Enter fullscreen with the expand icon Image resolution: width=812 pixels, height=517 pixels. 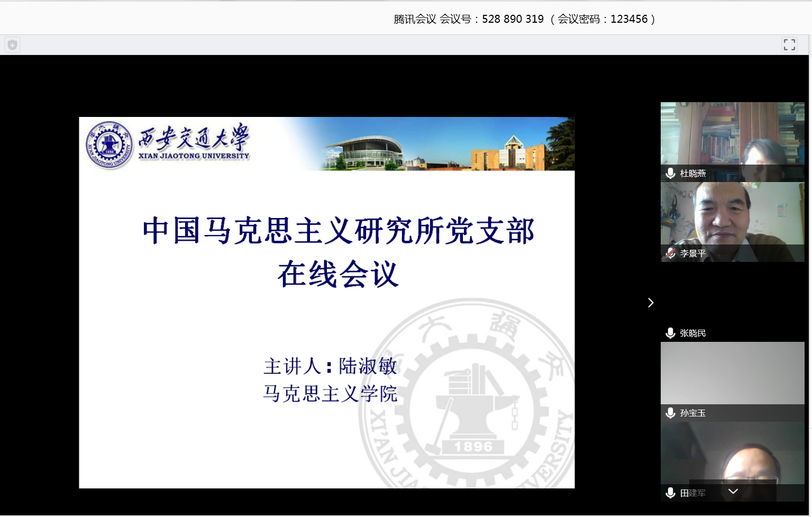coord(789,45)
